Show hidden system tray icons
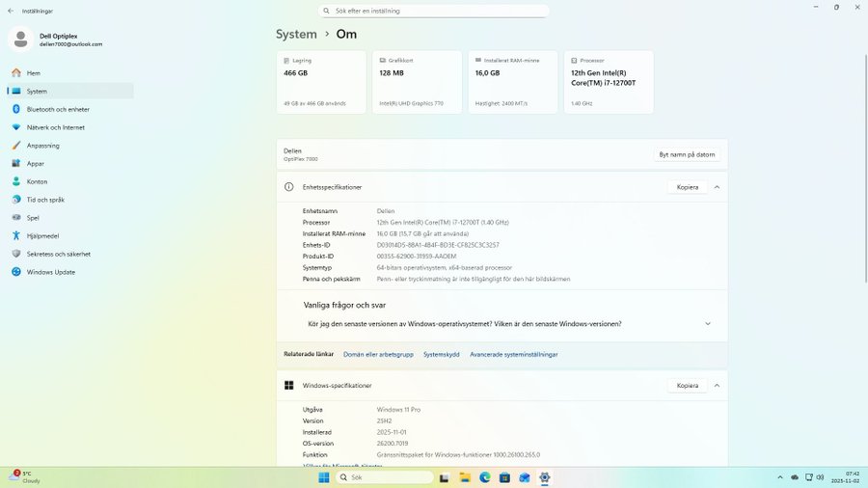 pos(777,477)
